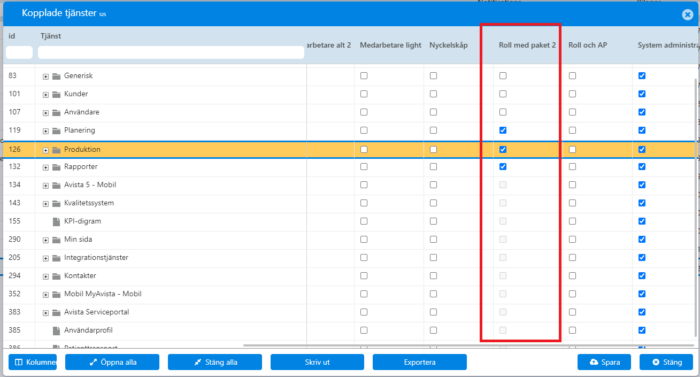
Task: Click the Generisk folder icon
Action: tap(56, 76)
